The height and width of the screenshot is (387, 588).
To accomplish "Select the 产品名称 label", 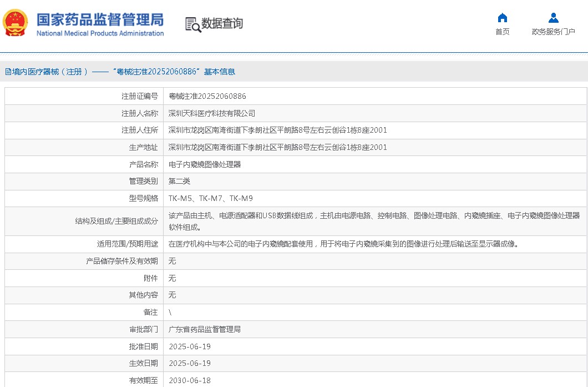I will [x=144, y=164].
